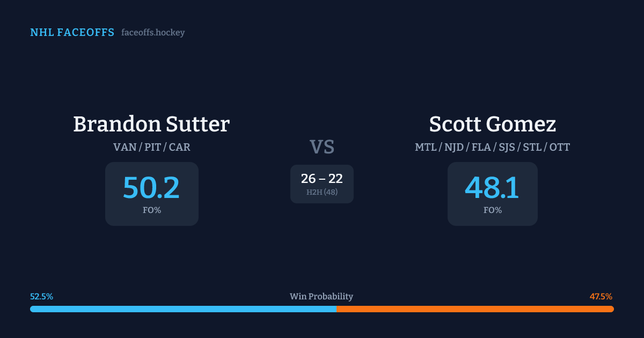Select Brandon Sutter's player name

[151, 124]
